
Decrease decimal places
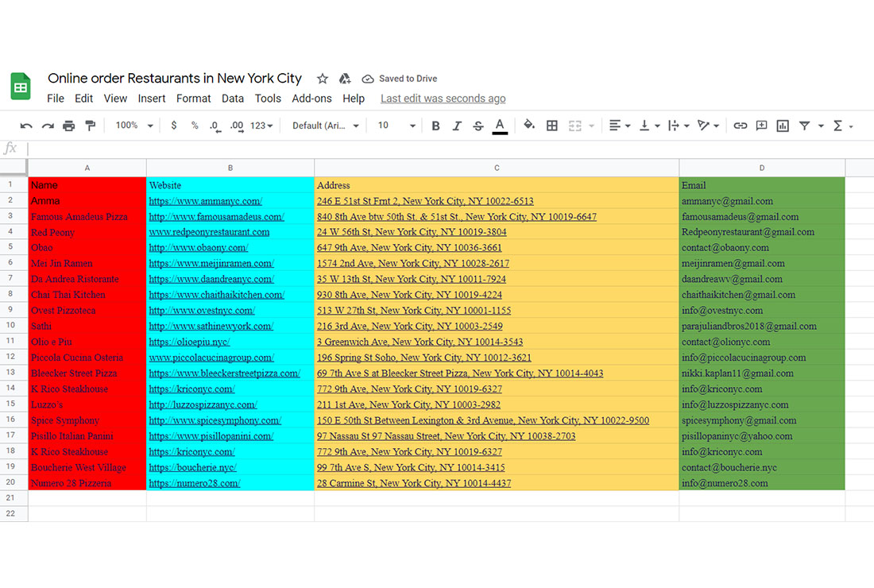(215, 126)
